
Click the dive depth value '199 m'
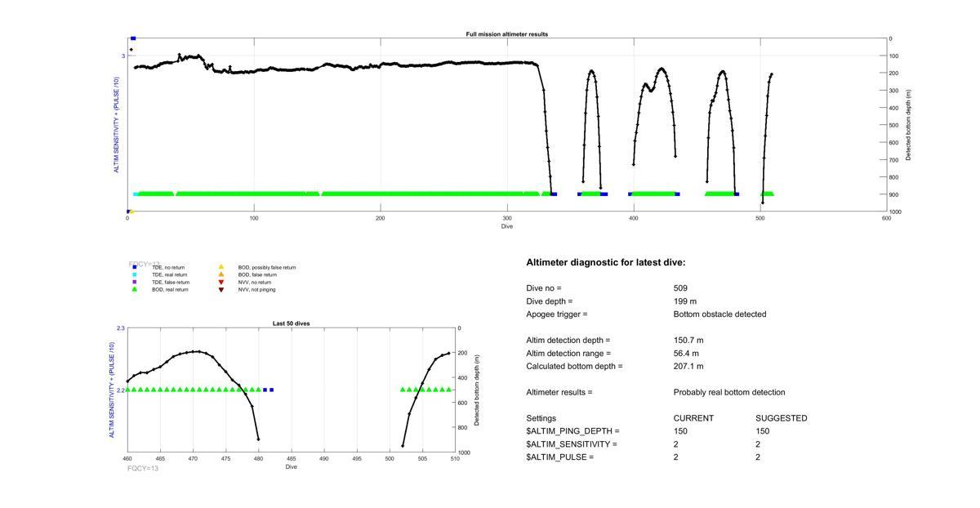point(685,301)
